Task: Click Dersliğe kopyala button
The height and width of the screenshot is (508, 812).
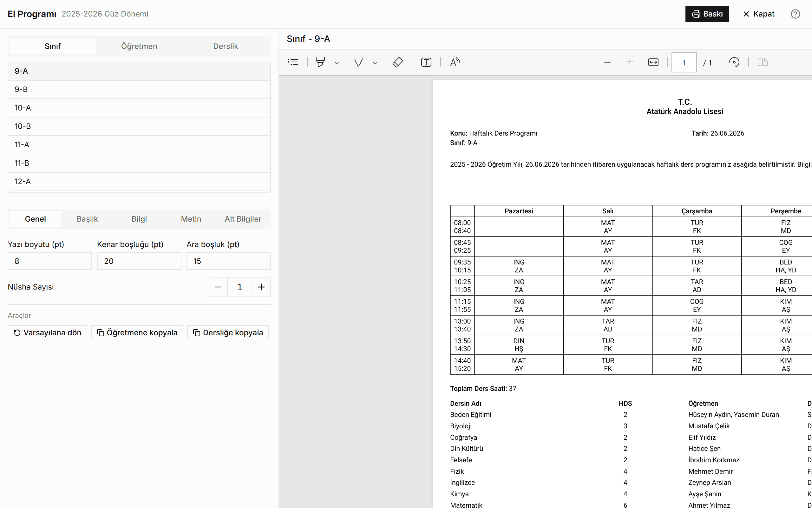Action: 228,333
